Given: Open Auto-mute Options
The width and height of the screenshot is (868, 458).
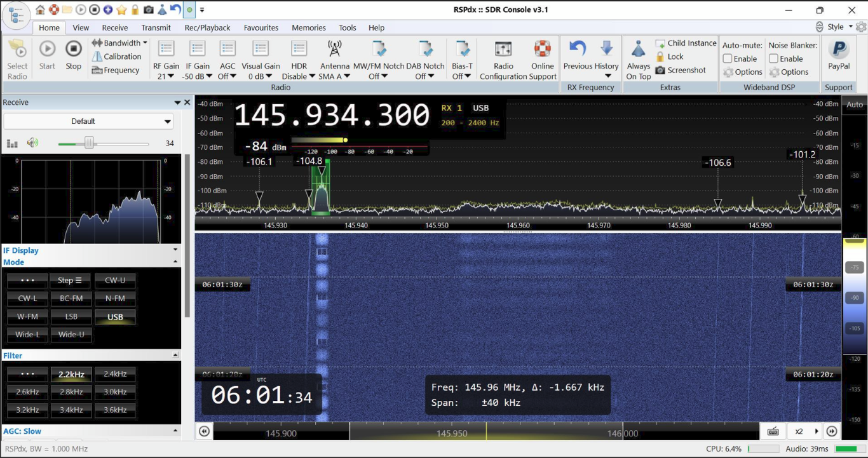Looking at the screenshot, I should point(742,72).
